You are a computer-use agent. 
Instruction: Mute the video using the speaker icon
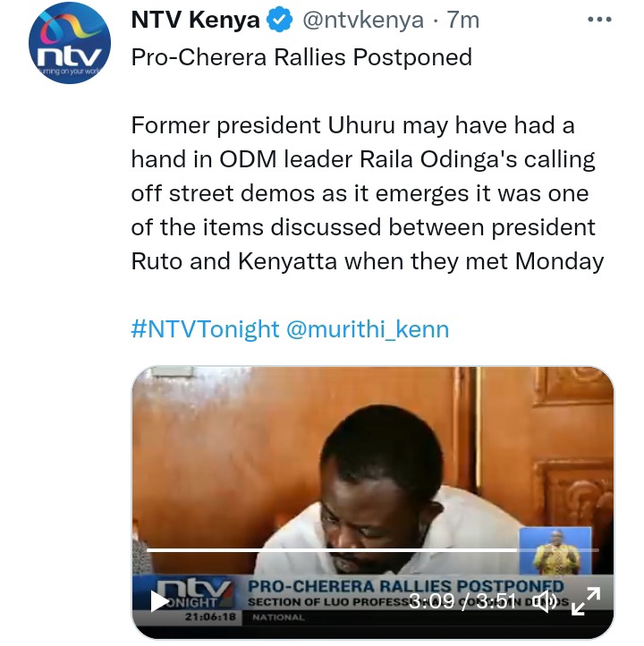[x=545, y=601]
